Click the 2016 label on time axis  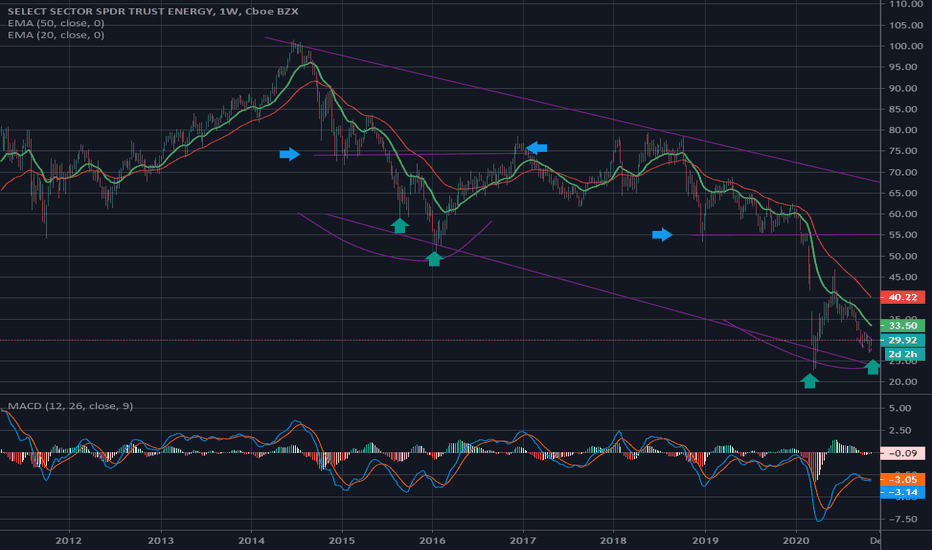coord(432,540)
